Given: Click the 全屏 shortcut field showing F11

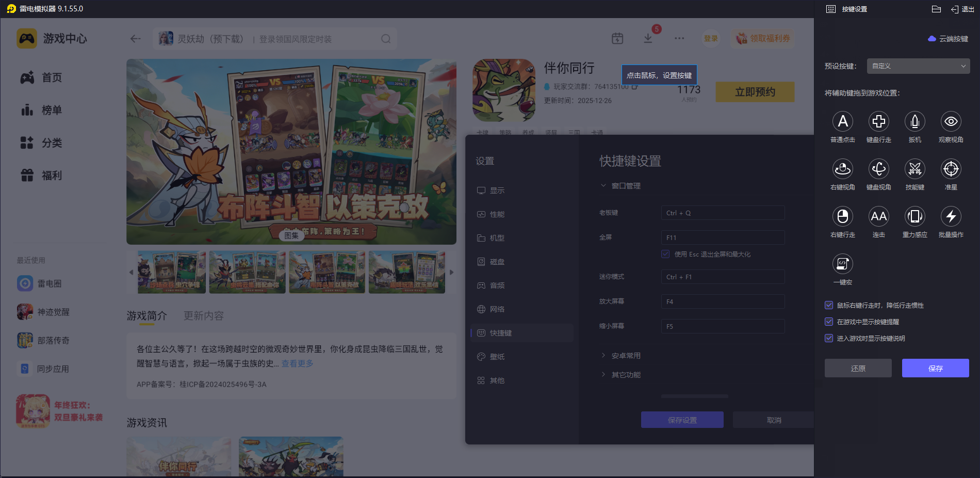Looking at the screenshot, I should [723, 237].
